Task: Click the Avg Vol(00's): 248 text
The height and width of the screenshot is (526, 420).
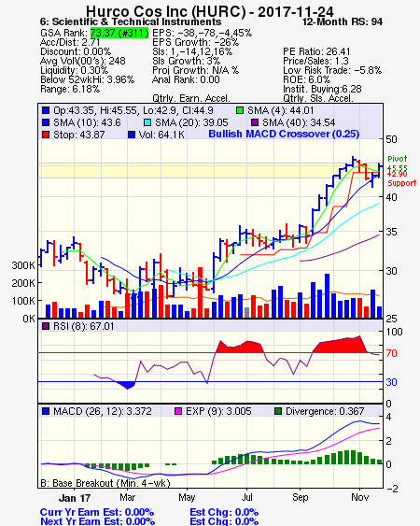Action: point(83,61)
